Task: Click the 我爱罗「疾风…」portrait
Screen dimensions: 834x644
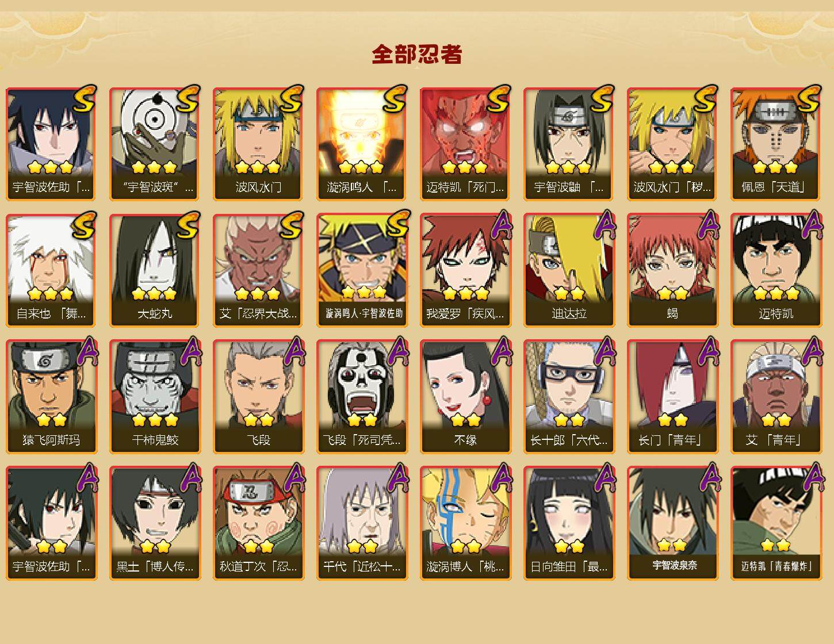Action: 465,270
